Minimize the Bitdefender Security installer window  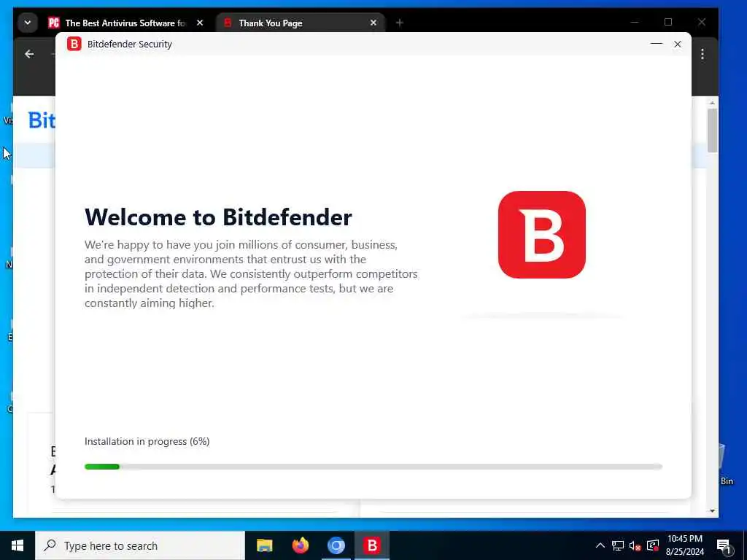(x=657, y=44)
